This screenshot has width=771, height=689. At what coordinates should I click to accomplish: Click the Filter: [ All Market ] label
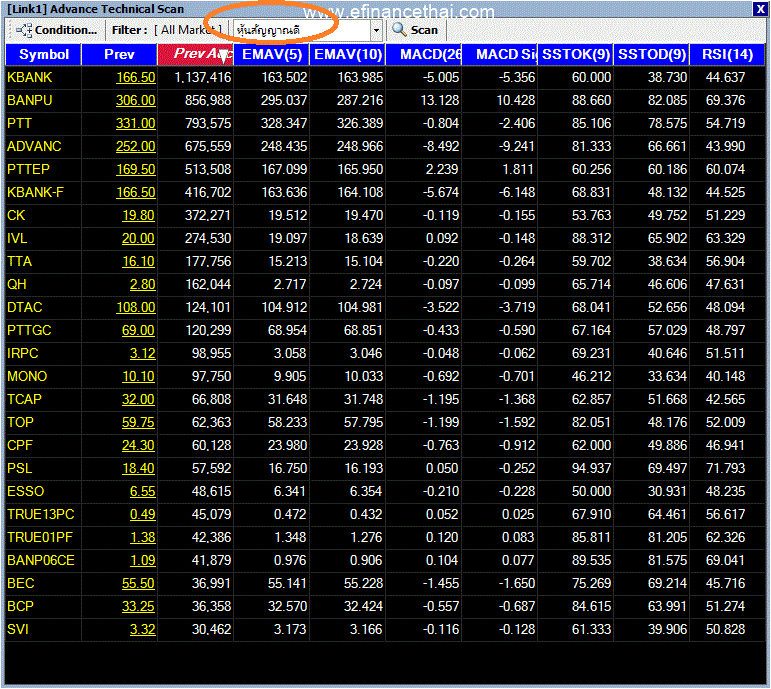pyautogui.click(x=167, y=30)
